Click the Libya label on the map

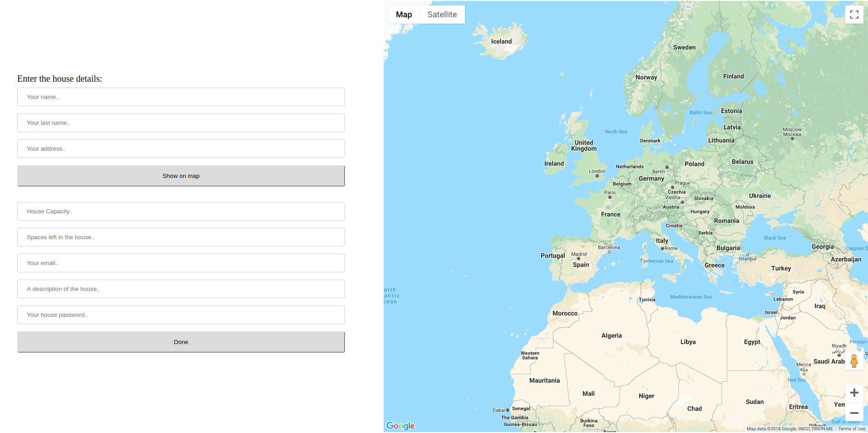click(688, 342)
